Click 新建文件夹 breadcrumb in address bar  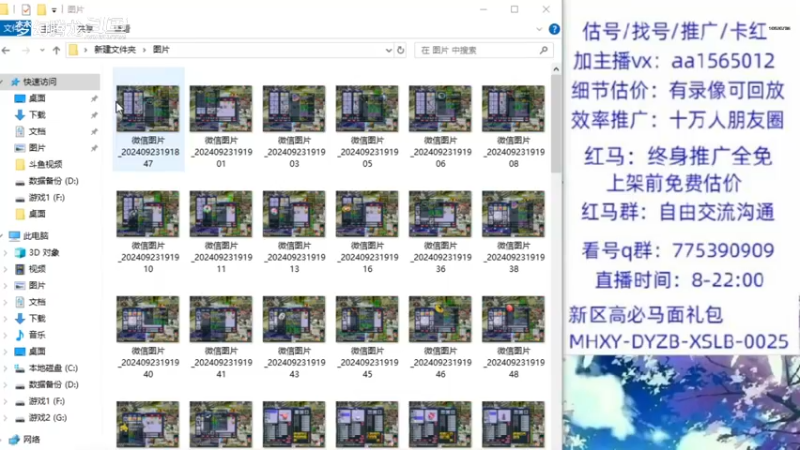[115, 49]
